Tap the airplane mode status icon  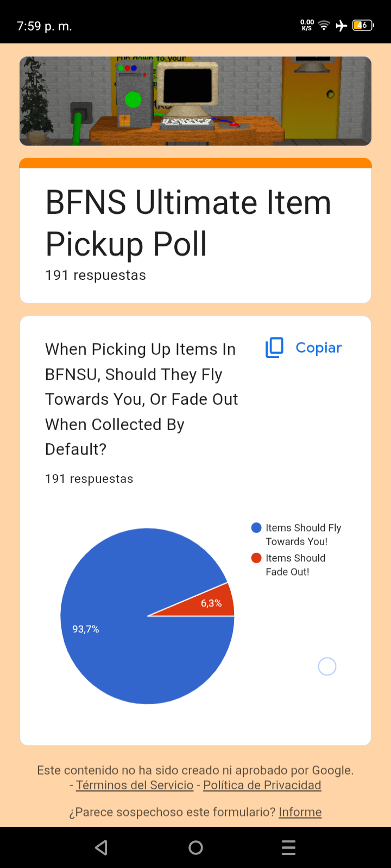point(342,25)
